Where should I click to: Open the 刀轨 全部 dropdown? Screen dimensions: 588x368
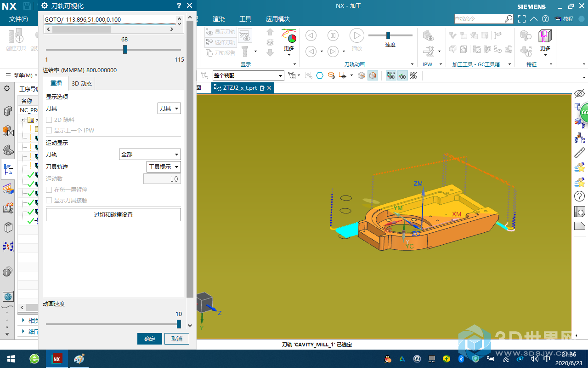tap(150, 155)
